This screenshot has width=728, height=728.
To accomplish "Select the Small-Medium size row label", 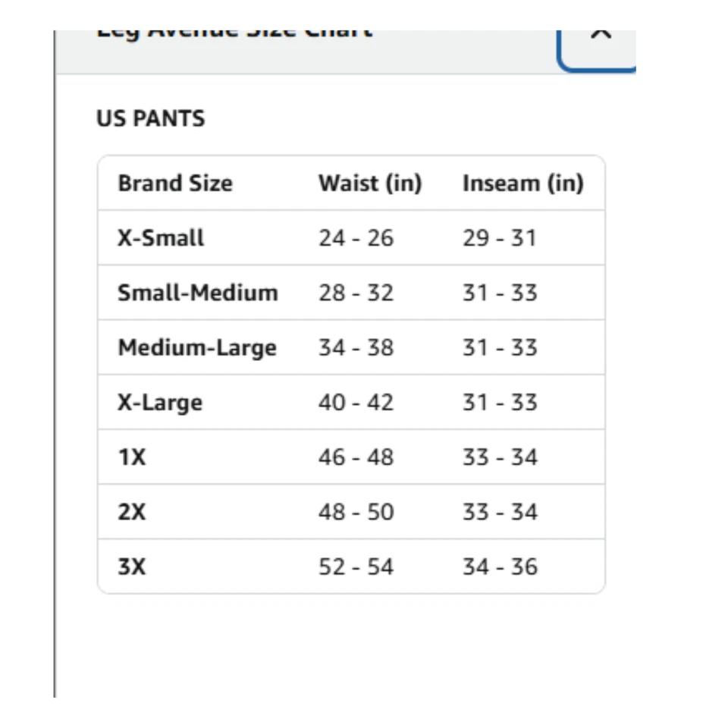I will [198, 293].
